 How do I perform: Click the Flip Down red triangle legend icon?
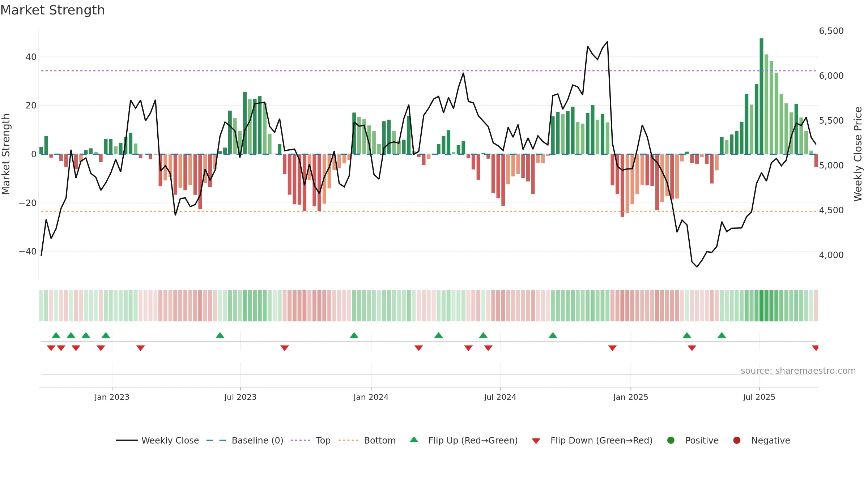coord(536,441)
